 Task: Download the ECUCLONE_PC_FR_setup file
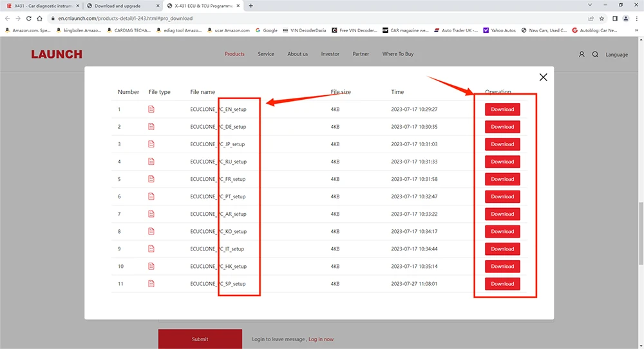click(502, 179)
